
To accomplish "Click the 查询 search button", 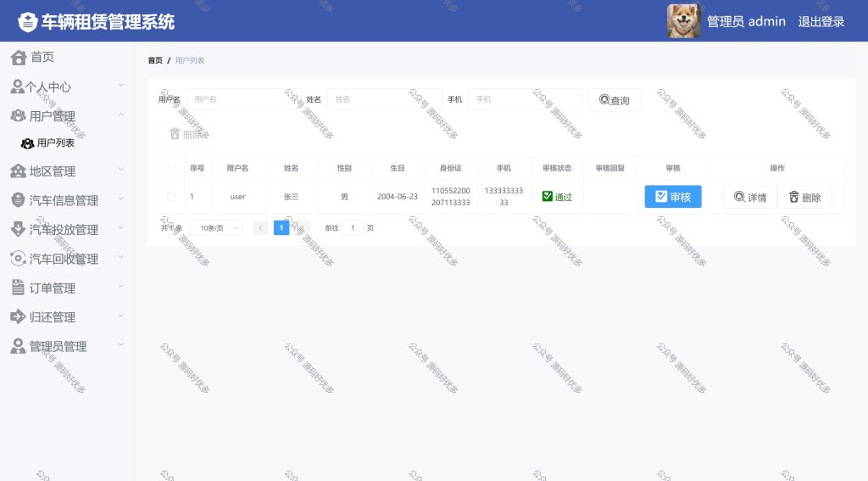I will click(615, 100).
